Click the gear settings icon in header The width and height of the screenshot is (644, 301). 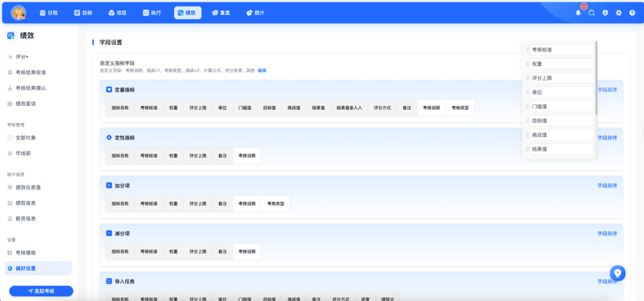(x=618, y=13)
